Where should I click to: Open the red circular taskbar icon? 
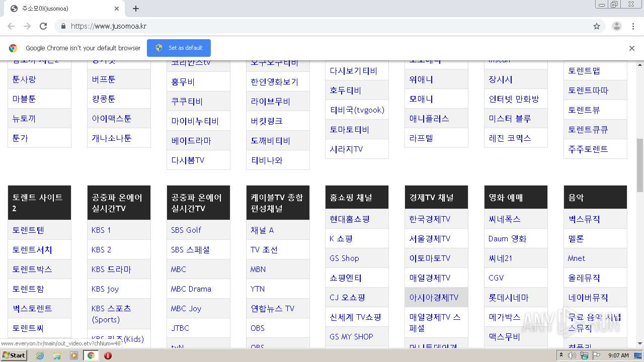pos(108,355)
